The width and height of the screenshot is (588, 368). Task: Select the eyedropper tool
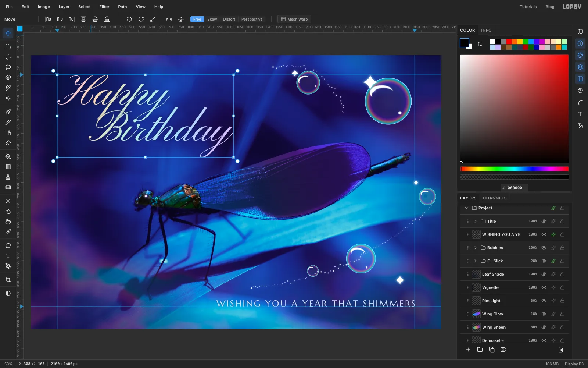coord(8,232)
